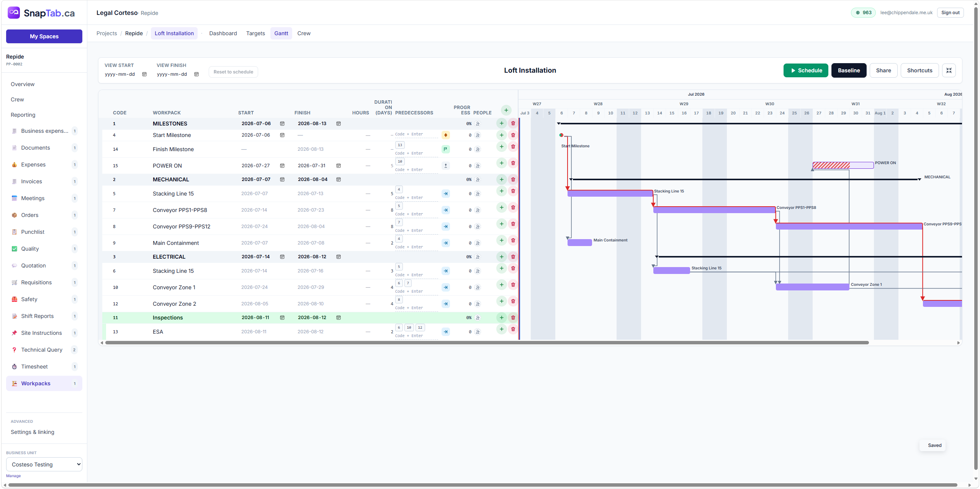Image resolution: width=980 pixels, height=489 pixels.
Task: Open calendar picker for Inspections start date
Action: pyautogui.click(x=282, y=318)
